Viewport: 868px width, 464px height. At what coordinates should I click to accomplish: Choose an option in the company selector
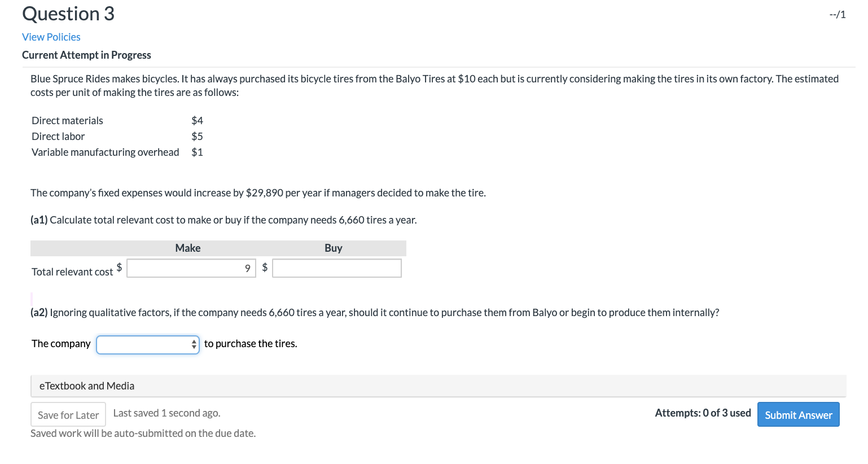click(147, 344)
